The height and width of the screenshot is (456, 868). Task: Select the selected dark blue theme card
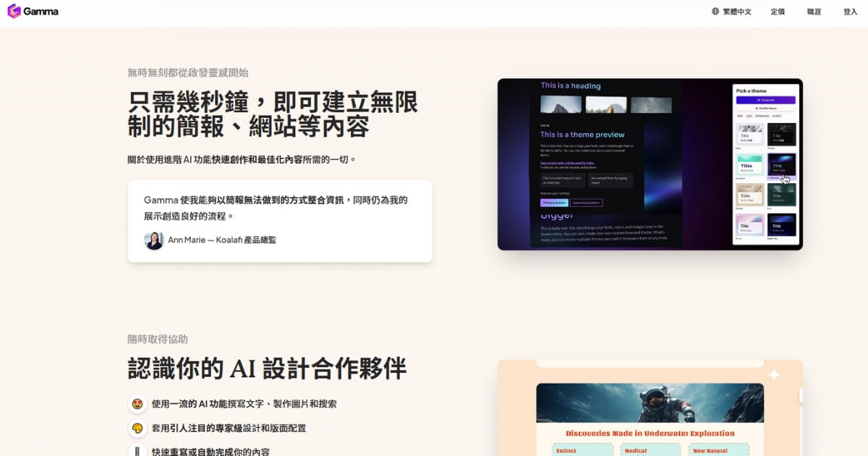782,166
